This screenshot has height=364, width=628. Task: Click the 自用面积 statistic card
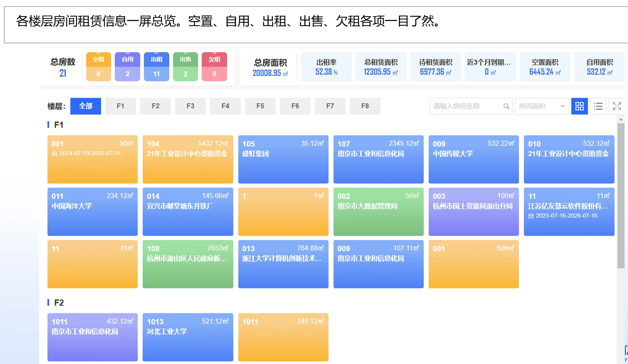pyautogui.click(x=600, y=67)
